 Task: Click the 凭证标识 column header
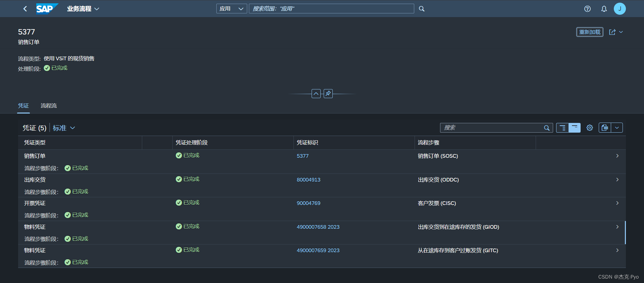(354, 143)
